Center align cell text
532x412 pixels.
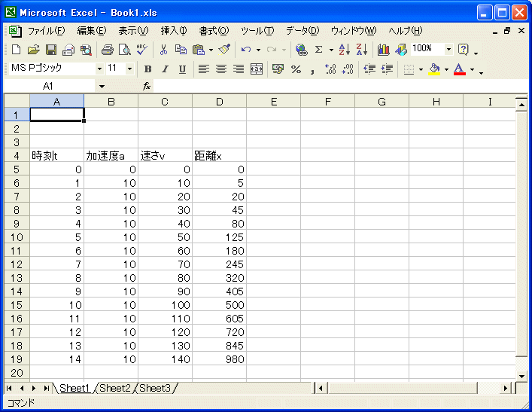pos(221,69)
